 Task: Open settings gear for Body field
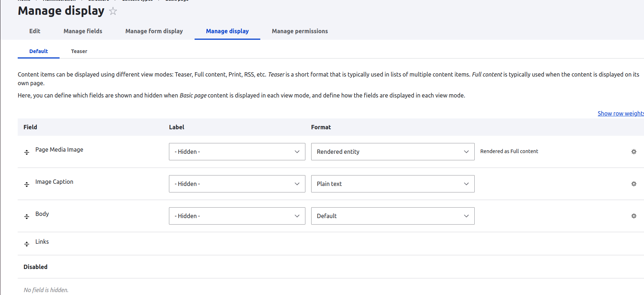tap(634, 216)
